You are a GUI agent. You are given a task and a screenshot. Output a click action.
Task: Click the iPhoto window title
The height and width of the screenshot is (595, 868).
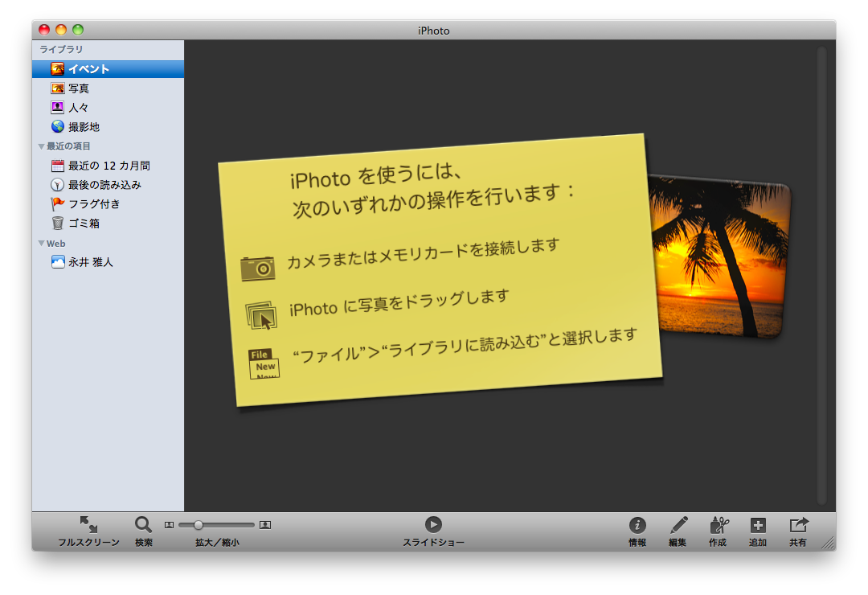pos(433,31)
